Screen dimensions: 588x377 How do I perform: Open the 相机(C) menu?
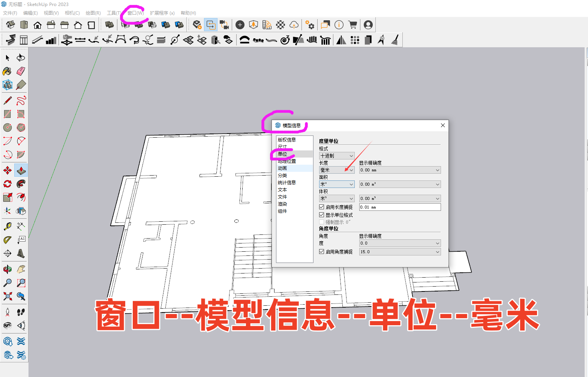click(72, 13)
